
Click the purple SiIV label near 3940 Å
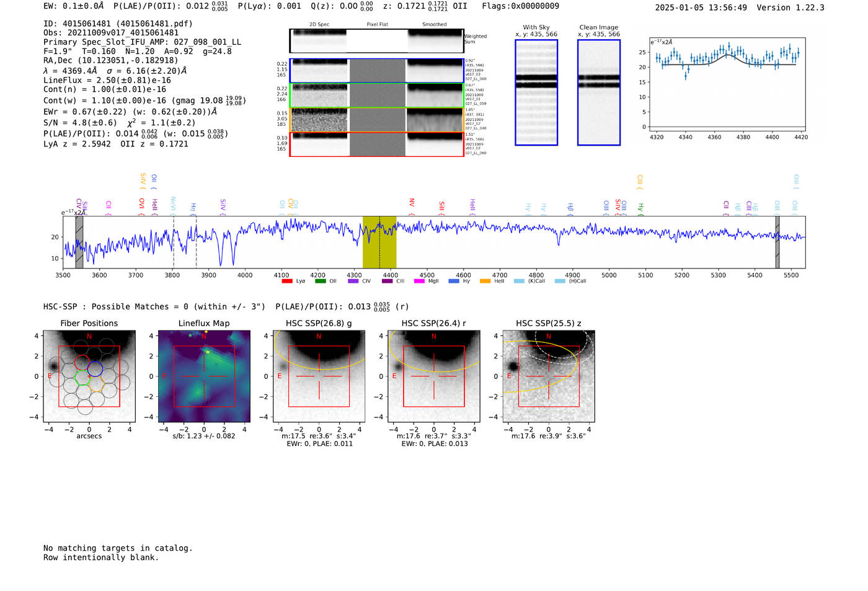pos(223,207)
